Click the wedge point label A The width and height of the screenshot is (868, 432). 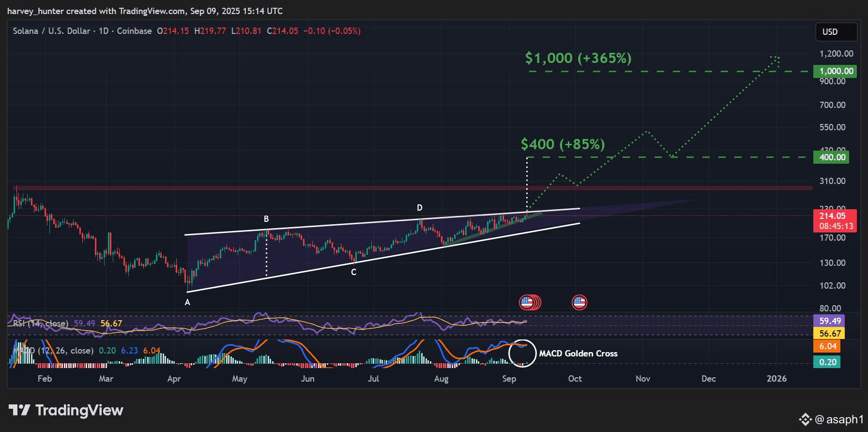pos(187,302)
